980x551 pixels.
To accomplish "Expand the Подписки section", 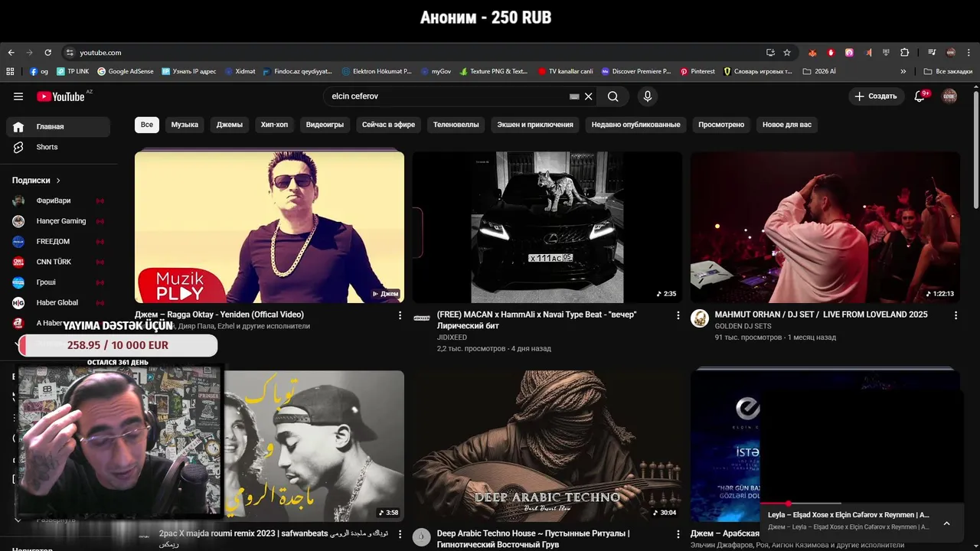I will 37,181.
